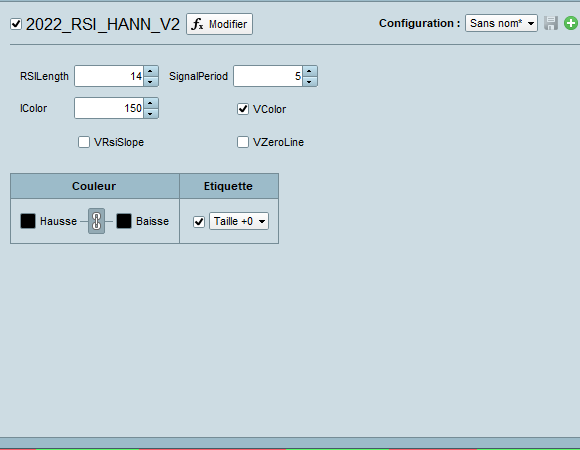Image resolution: width=580 pixels, height=450 pixels.
Task: Decrease SignalPeriod using the down arrow
Action: click(310, 81)
